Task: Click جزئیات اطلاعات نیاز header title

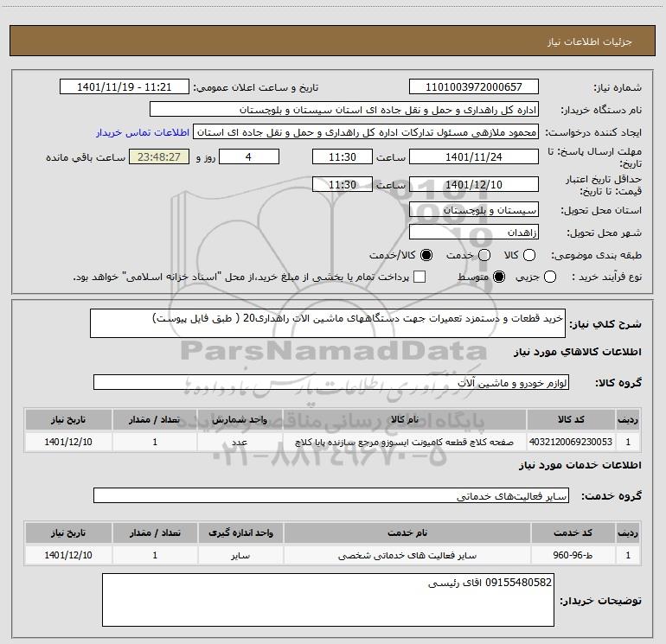Action: (x=590, y=41)
